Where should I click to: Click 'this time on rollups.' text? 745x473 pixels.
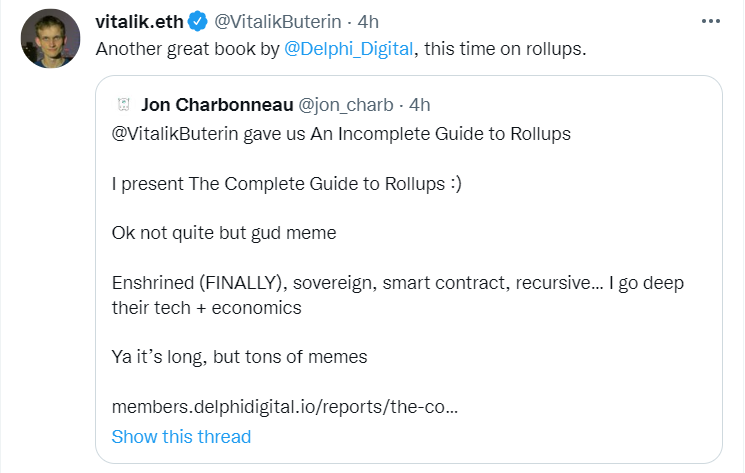click(505, 49)
